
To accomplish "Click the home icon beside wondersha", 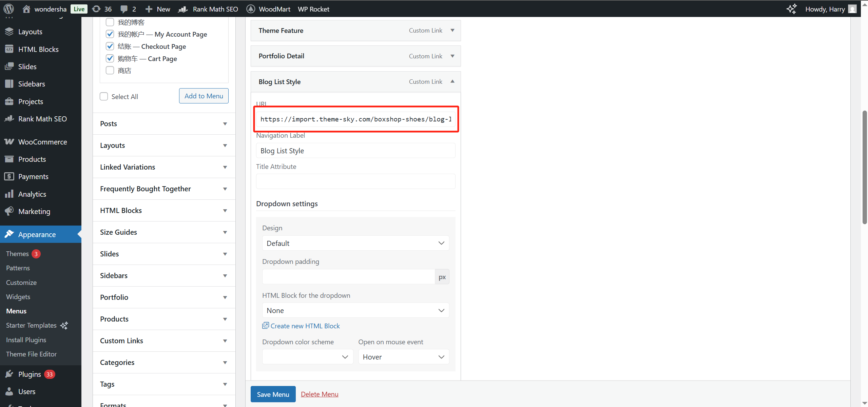I will tap(26, 9).
